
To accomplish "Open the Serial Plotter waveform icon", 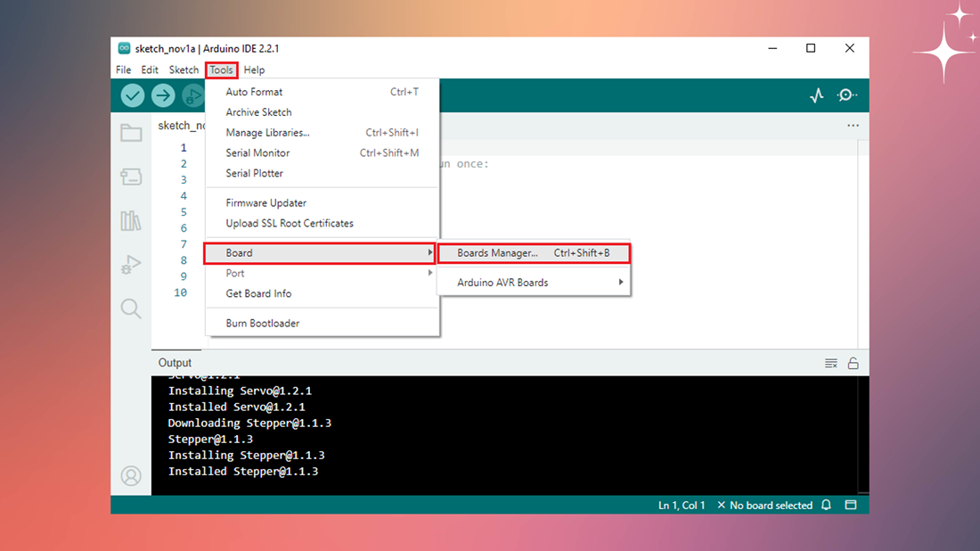I will [816, 95].
